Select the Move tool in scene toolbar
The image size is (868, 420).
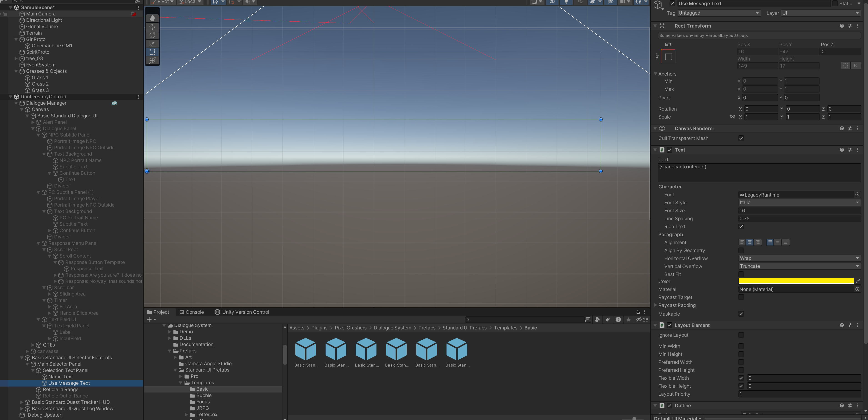[152, 27]
